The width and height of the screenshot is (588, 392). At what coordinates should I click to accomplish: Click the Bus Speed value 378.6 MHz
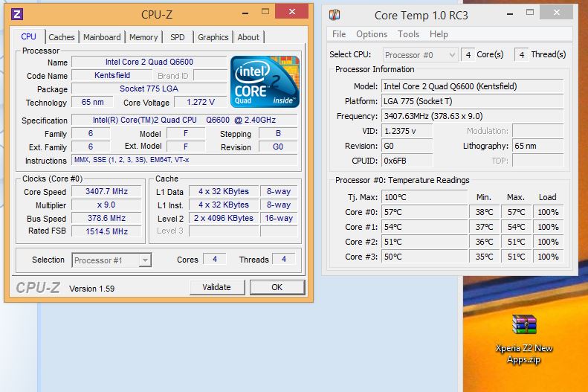pos(106,219)
